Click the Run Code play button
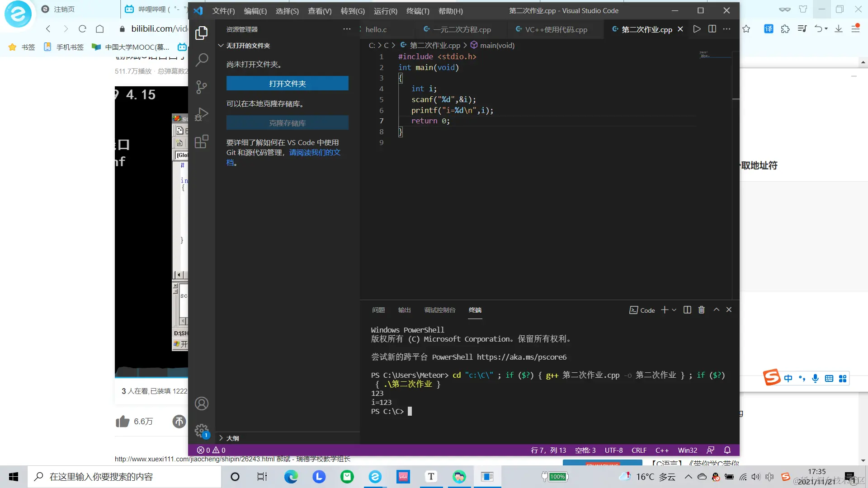The height and width of the screenshot is (488, 868). click(697, 29)
